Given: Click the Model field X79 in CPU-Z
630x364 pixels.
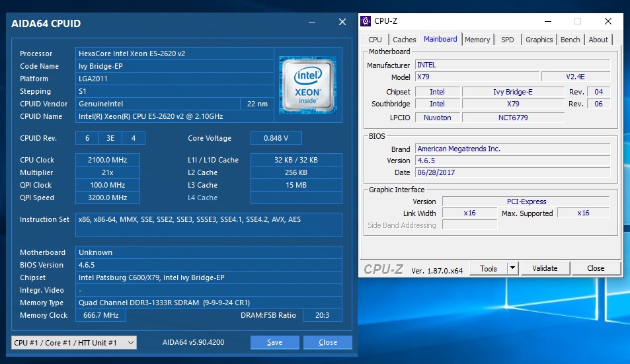Looking at the screenshot, I should pos(477,77).
